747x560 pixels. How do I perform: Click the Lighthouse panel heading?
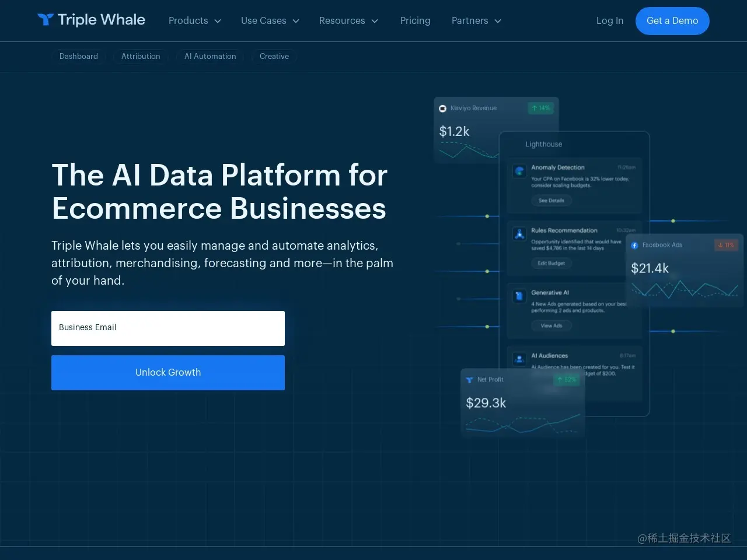click(544, 144)
